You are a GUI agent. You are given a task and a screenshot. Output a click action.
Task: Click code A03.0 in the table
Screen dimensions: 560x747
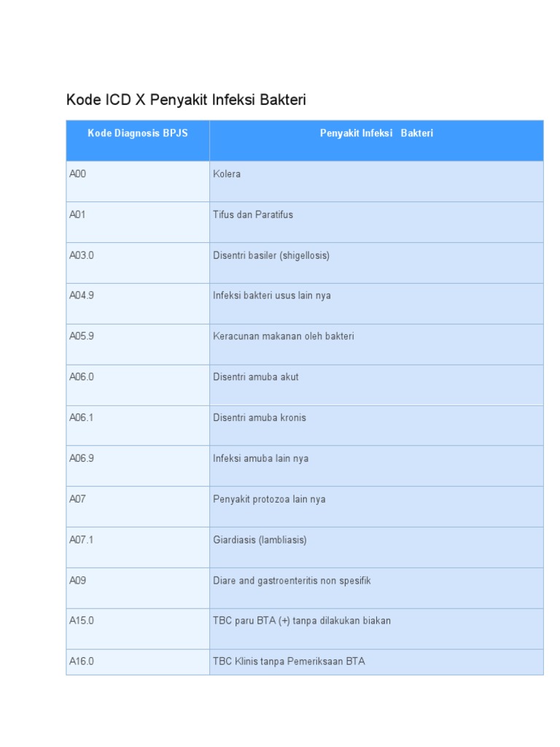82,256
